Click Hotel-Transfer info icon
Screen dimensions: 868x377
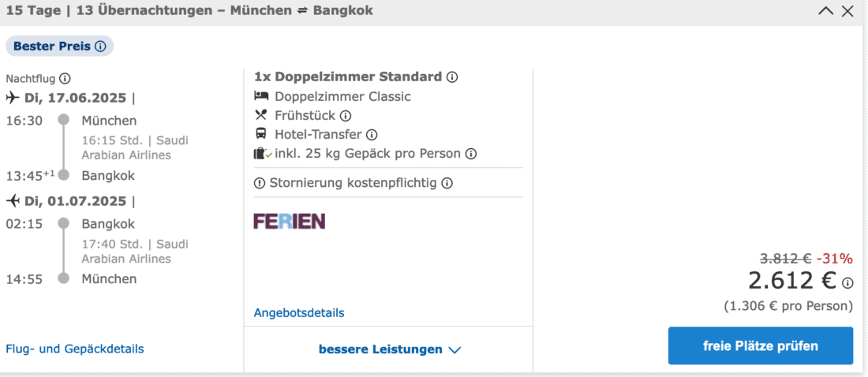coord(372,135)
